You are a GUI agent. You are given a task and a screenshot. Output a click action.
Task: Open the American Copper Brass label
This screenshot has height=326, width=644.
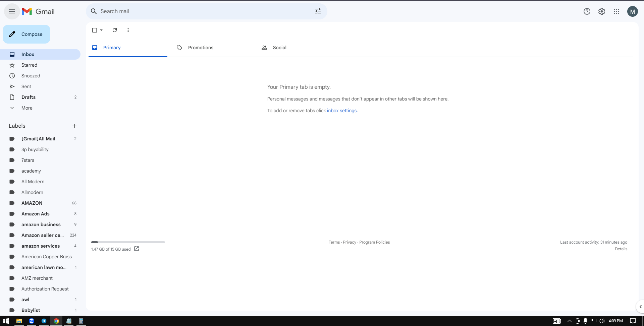[x=40, y=257]
